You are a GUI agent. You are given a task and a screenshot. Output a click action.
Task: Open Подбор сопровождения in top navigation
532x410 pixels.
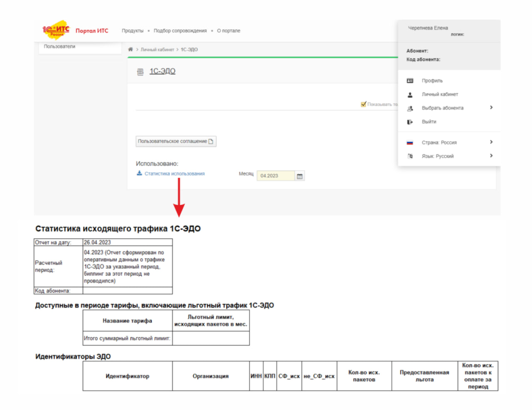pos(180,31)
